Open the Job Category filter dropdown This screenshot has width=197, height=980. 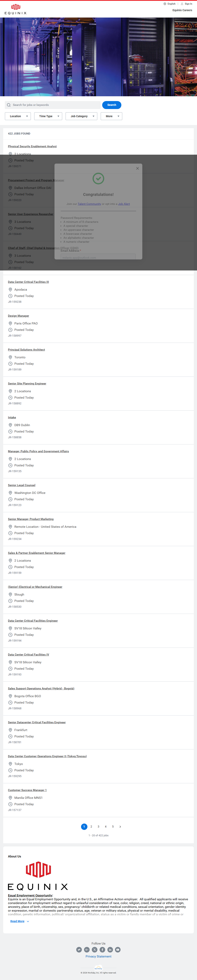(81, 116)
